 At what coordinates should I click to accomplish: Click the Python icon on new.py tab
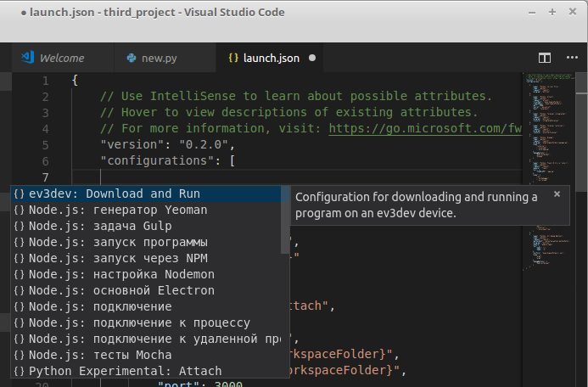[132, 59]
